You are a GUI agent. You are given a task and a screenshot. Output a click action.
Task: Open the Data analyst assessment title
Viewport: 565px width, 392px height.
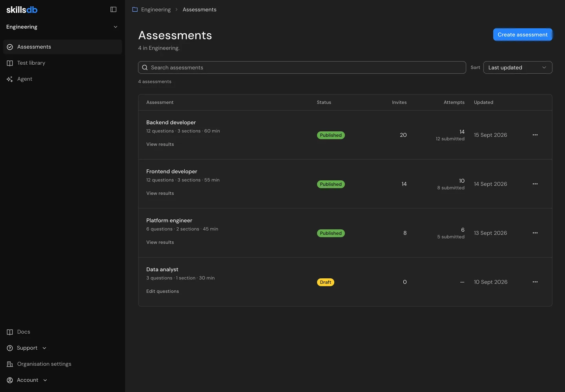pyautogui.click(x=162, y=269)
